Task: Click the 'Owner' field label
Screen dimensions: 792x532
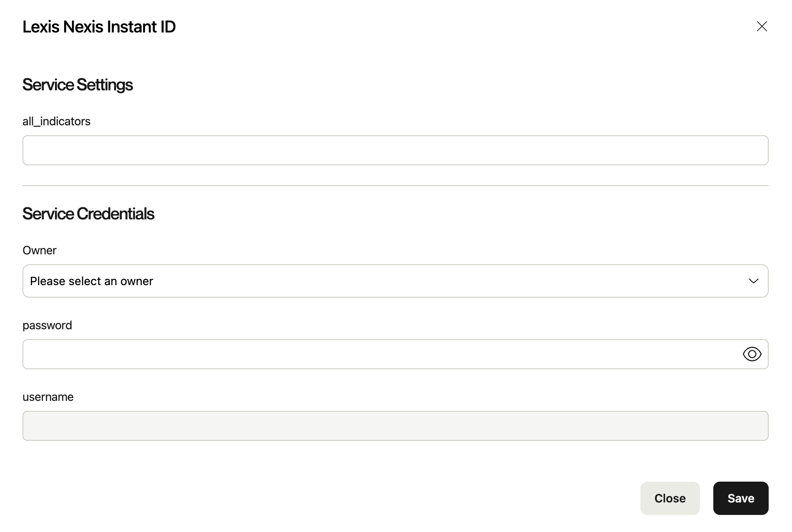Action: 39,250
